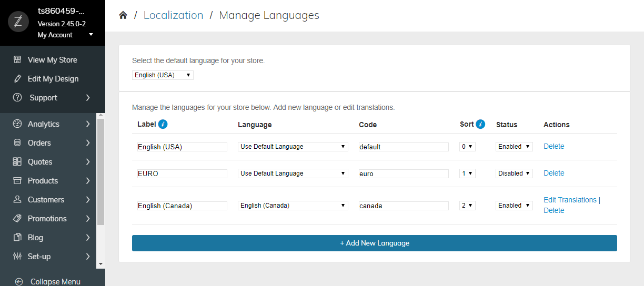
Task: Open the default store language dropdown
Action: 163,75
